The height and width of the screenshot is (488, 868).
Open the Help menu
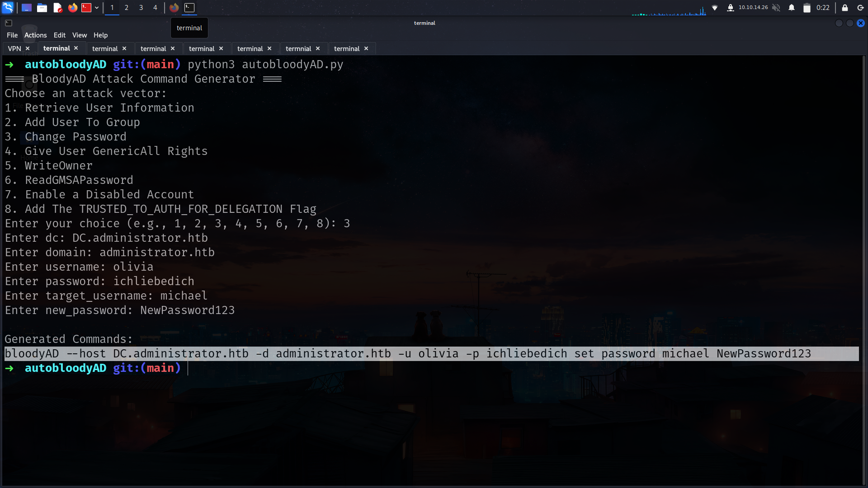tap(100, 35)
